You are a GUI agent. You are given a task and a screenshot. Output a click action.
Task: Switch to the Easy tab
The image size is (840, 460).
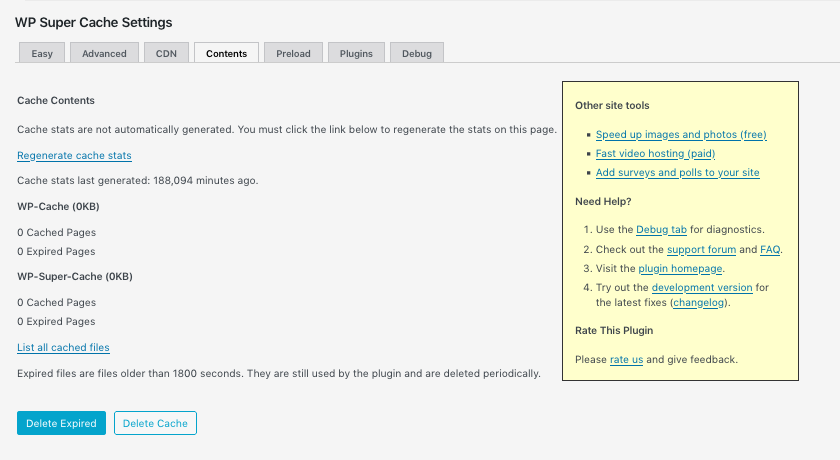(x=42, y=53)
